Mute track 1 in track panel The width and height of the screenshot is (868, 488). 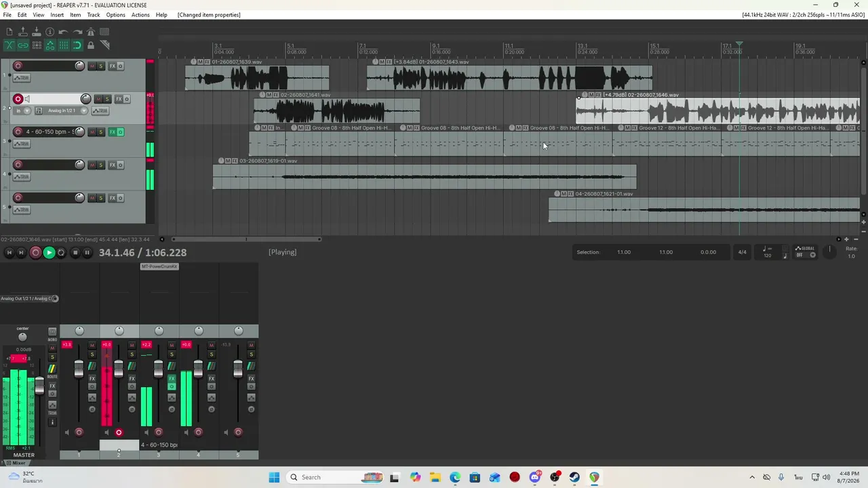[x=92, y=66]
